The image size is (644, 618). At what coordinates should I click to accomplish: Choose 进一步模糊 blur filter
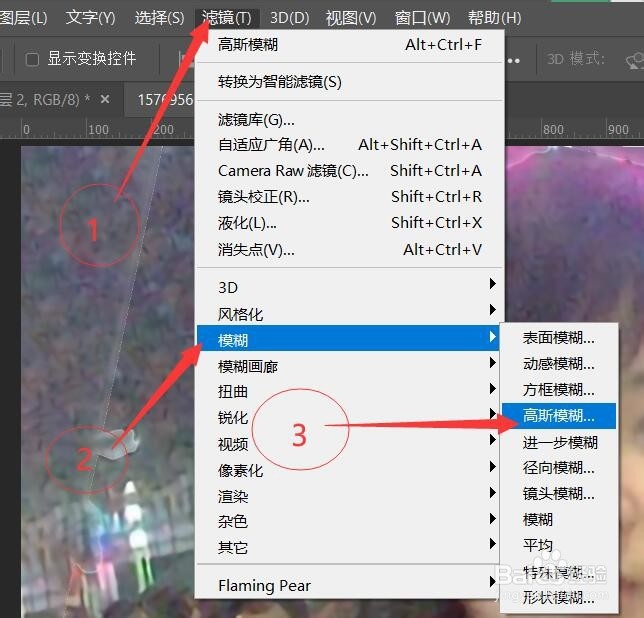(559, 442)
